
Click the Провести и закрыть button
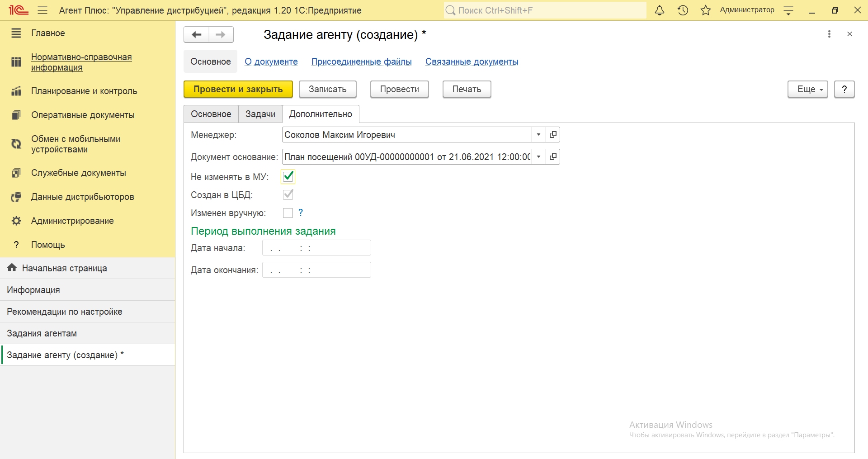(x=238, y=89)
